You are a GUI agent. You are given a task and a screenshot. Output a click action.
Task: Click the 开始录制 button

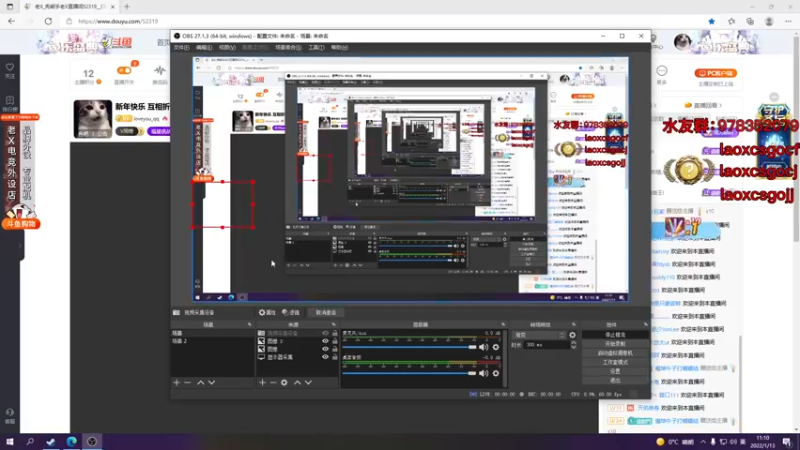click(615, 344)
